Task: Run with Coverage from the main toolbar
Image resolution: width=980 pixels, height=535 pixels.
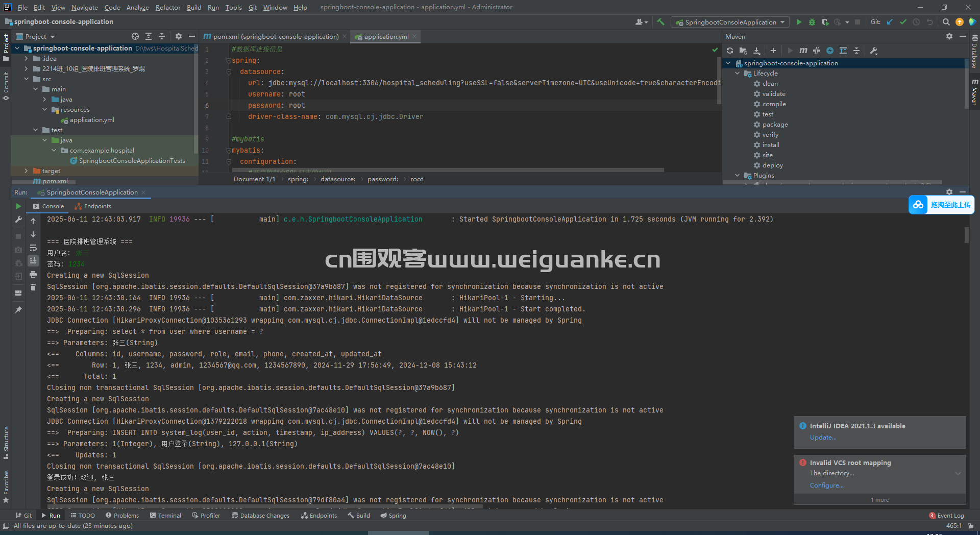Action: pos(825,22)
